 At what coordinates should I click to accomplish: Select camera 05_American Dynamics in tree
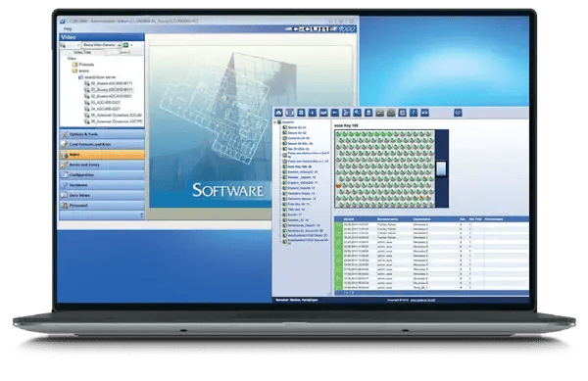(114, 115)
